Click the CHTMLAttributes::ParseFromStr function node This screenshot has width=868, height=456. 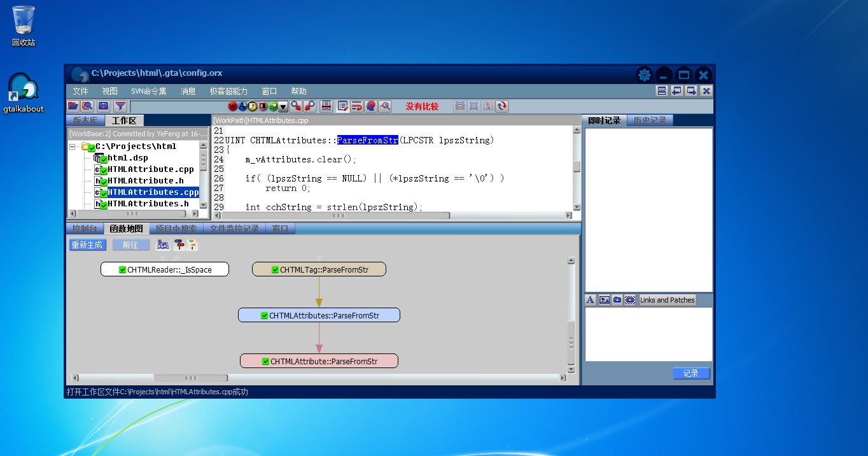[319, 315]
